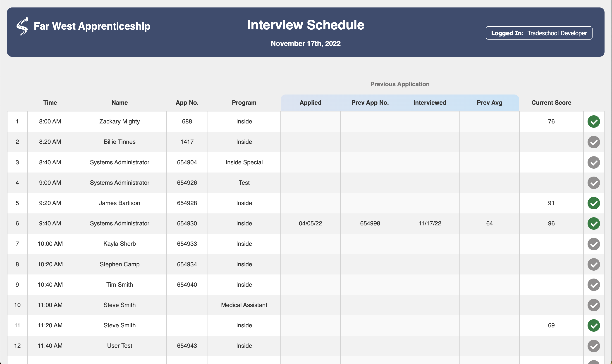Click the green checkmark on the 9:40 AM row
Viewport: 612px width, 364px height.
click(x=594, y=223)
